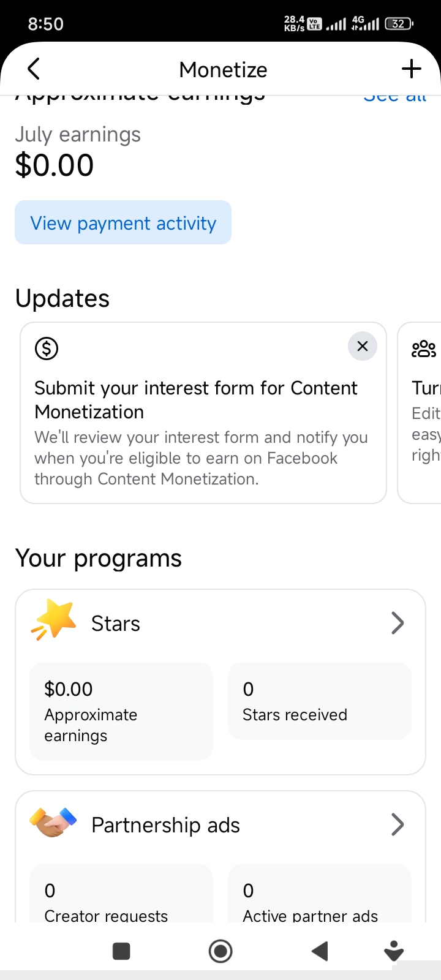Expand the Stars program chevron
The image size is (441, 980).
pos(398,624)
